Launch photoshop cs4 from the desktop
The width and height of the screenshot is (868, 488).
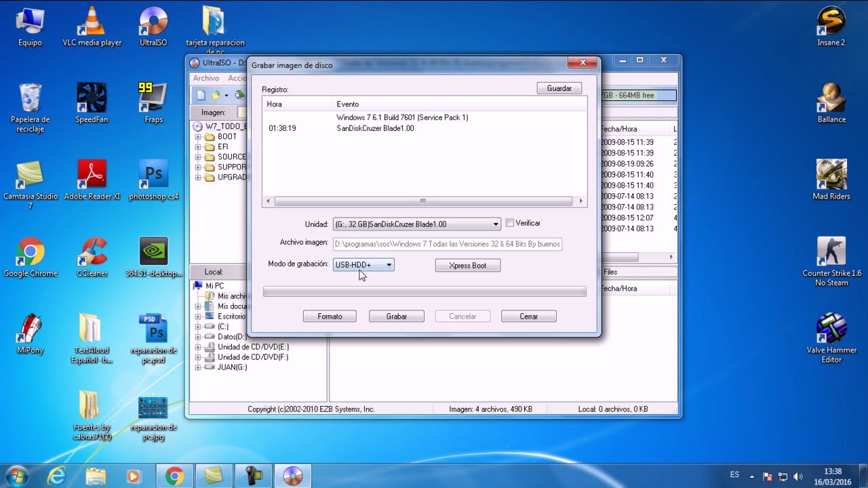pos(153,180)
